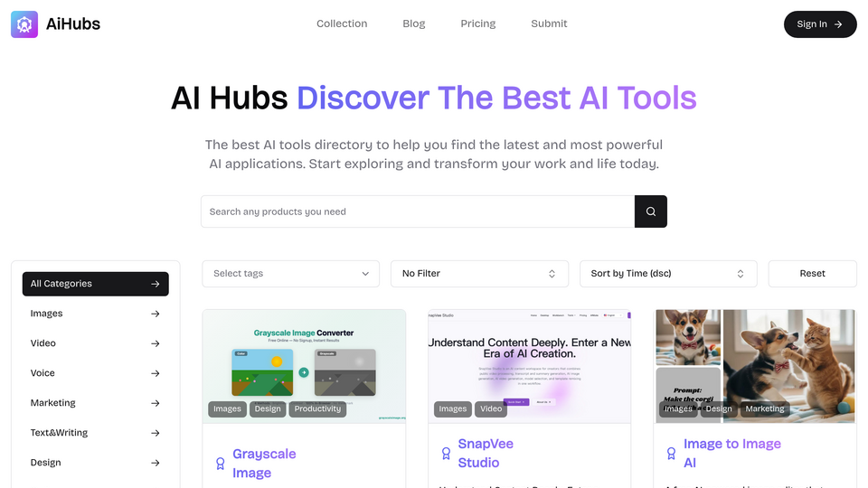Click the arrow on the Video category row
Viewport: 868px width, 488px height.
[155, 343]
